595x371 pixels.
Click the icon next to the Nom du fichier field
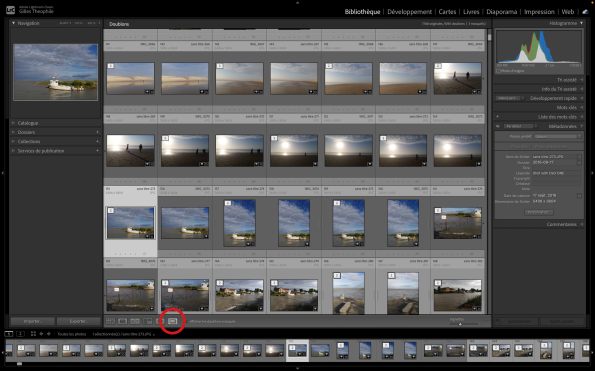coord(579,157)
